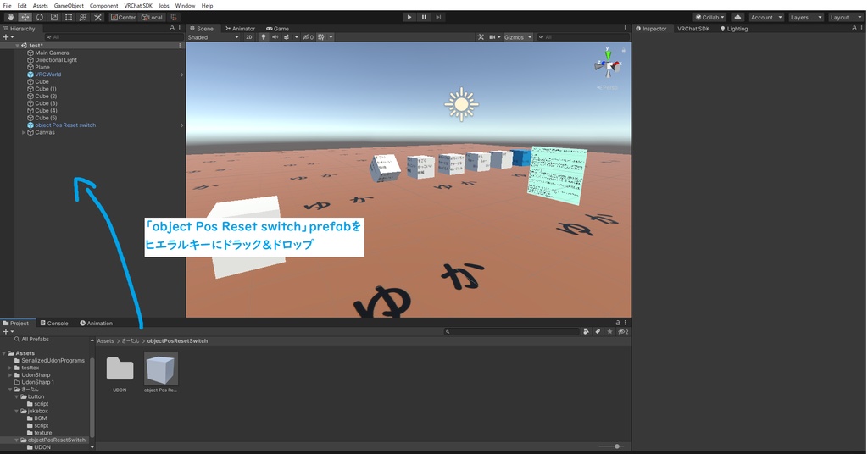Lock the Hierarchy panel
Screen dimensions: 868x454
point(172,28)
